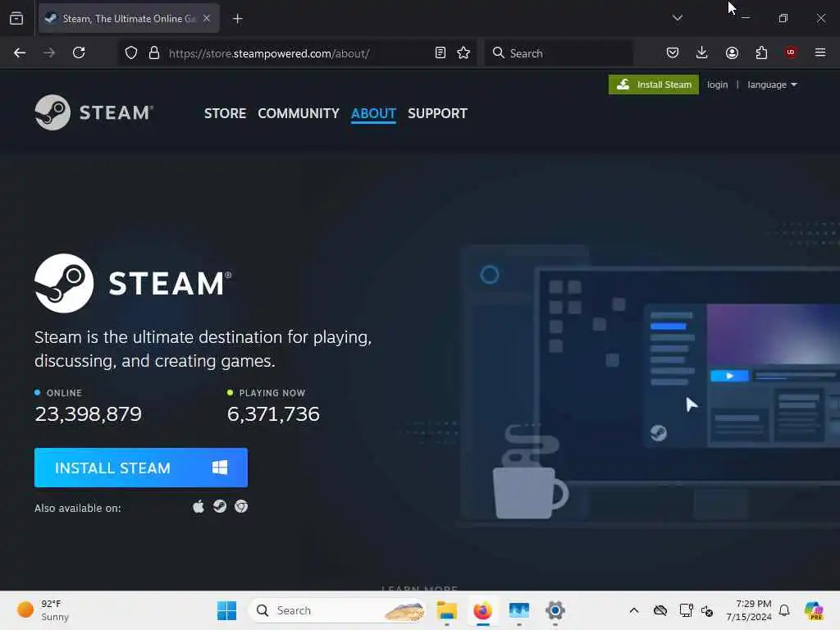Image resolution: width=840 pixels, height=630 pixels.
Task: Click green Install Steam header button
Action: pyautogui.click(x=654, y=84)
